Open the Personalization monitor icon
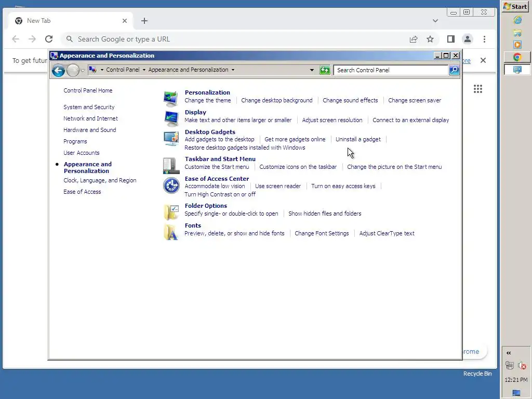The width and height of the screenshot is (532, 399). click(x=170, y=98)
